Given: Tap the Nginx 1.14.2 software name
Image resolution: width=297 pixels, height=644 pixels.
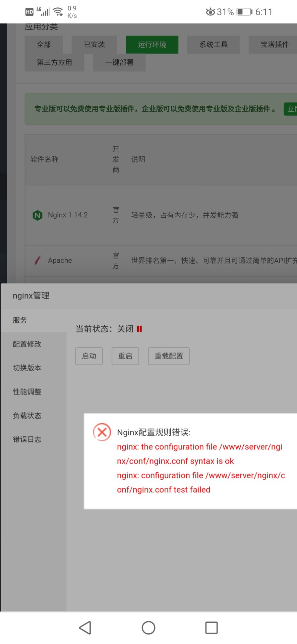Looking at the screenshot, I should (68, 215).
